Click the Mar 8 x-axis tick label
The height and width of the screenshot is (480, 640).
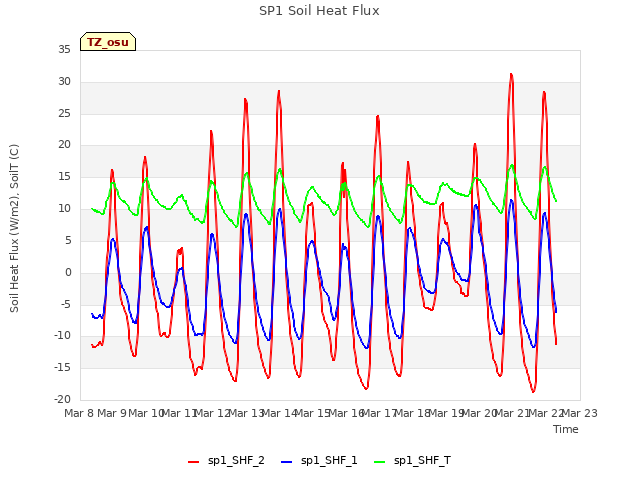point(79,413)
